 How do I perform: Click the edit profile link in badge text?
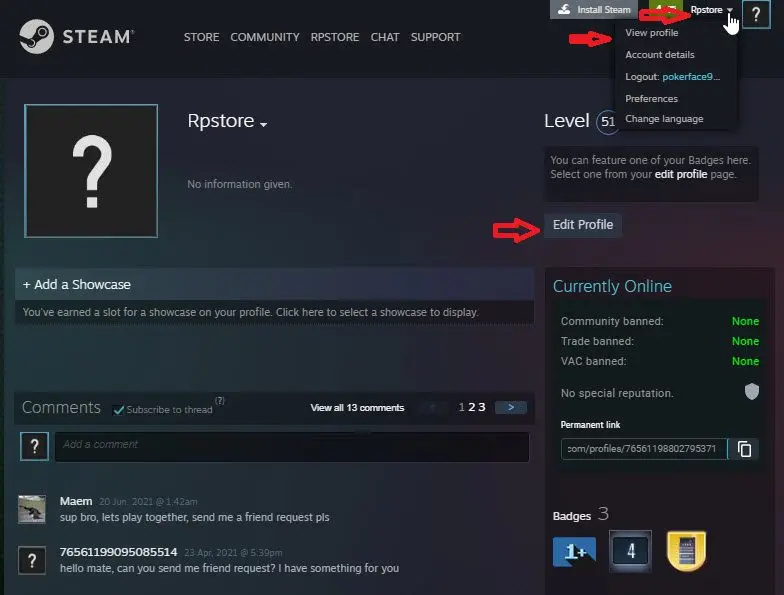(x=680, y=174)
